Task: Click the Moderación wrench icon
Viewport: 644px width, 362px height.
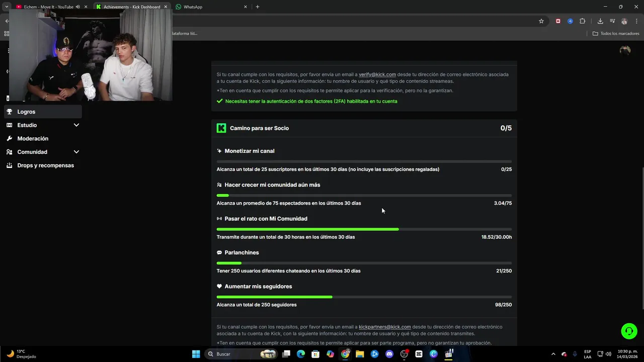Action: click(x=9, y=138)
